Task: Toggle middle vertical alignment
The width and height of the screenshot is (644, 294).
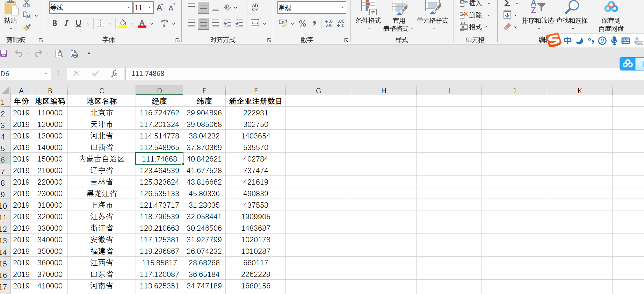Action: click(203, 7)
